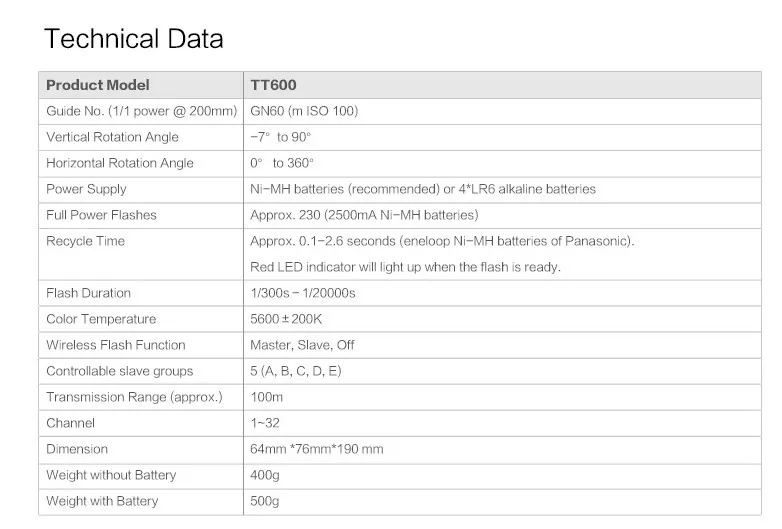
Task: Select the Vertical Rotation Angle label
Action: 112,137
